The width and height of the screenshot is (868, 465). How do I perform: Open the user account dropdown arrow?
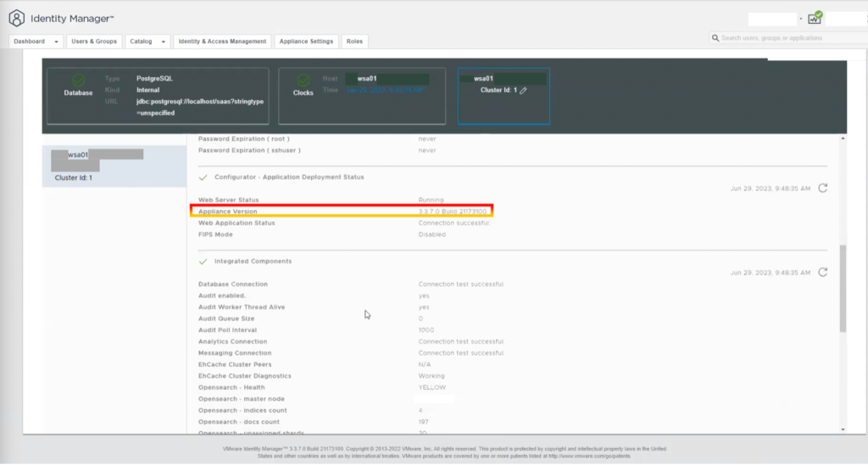(800, 19)
